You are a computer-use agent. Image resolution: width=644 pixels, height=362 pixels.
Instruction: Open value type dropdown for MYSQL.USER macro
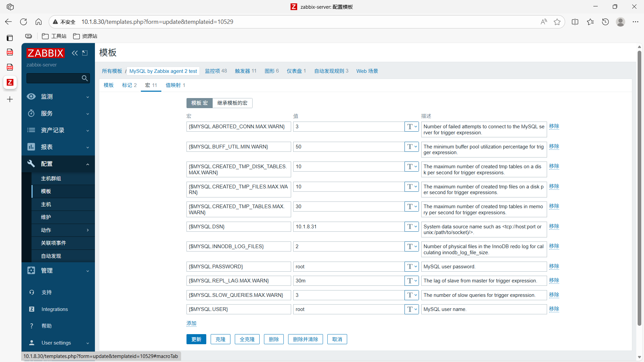pos(412,309)
